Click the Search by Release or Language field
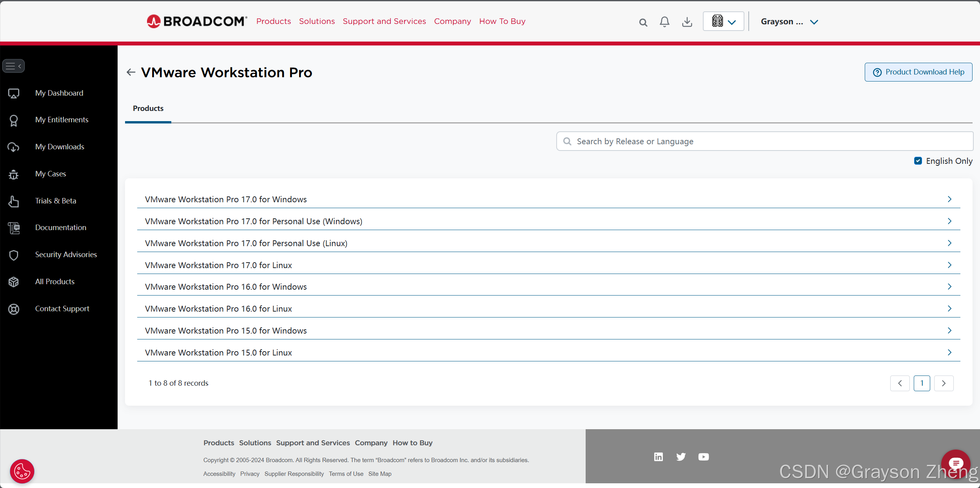Screen dimensions: 980x488 [764, 141]
